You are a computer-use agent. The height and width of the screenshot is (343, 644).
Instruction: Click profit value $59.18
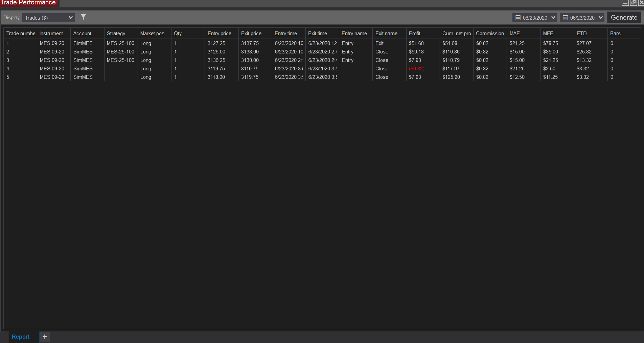coord(416,52)
